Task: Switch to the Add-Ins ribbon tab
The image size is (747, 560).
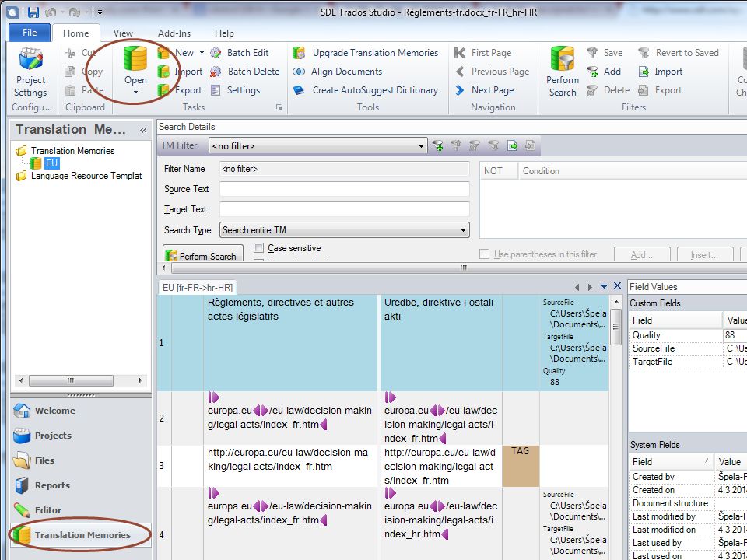Action: point(174,33)
